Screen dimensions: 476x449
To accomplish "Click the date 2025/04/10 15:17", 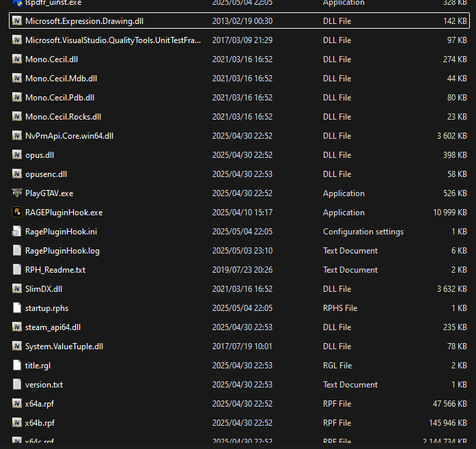I will (242, 213).
